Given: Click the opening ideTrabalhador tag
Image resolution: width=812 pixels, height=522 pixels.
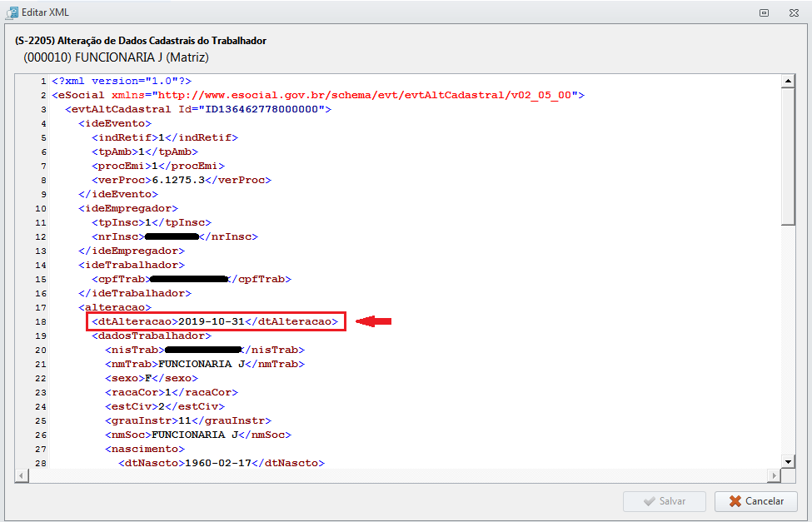Looking at the screenshot, I should click(x=132, y=265).
